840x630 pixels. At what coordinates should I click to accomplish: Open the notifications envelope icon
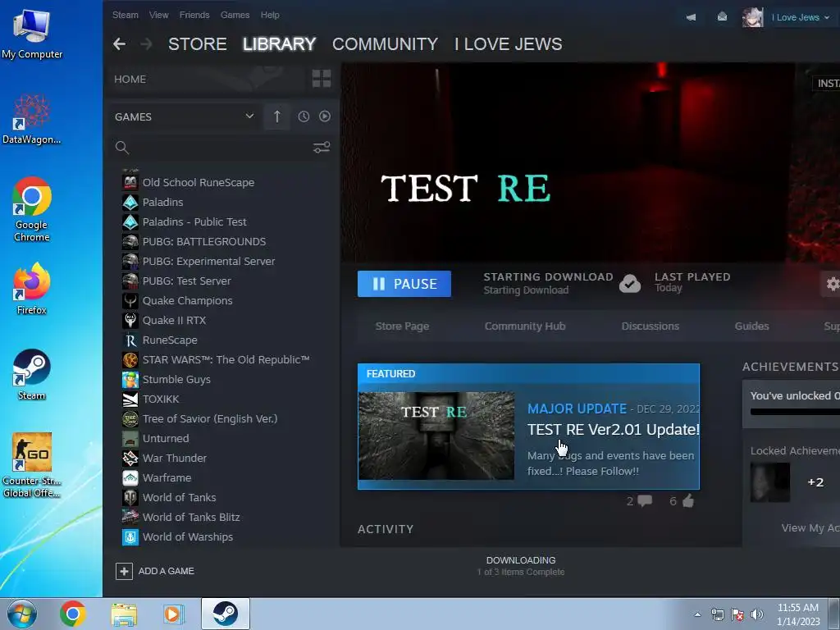coord(722,17)
